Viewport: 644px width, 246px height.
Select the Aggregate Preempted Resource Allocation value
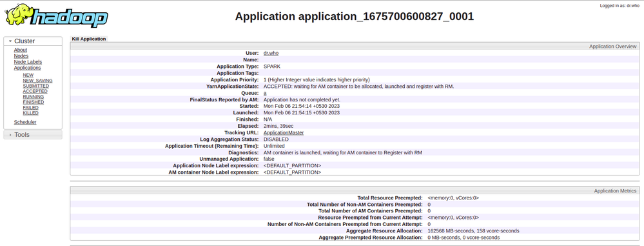click(x=463, y=238)
